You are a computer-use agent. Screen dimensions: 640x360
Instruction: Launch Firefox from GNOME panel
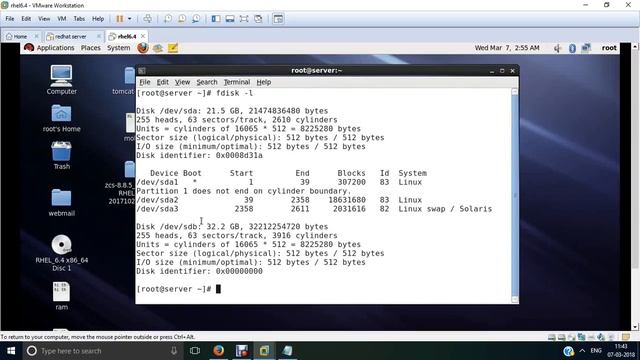143,48
